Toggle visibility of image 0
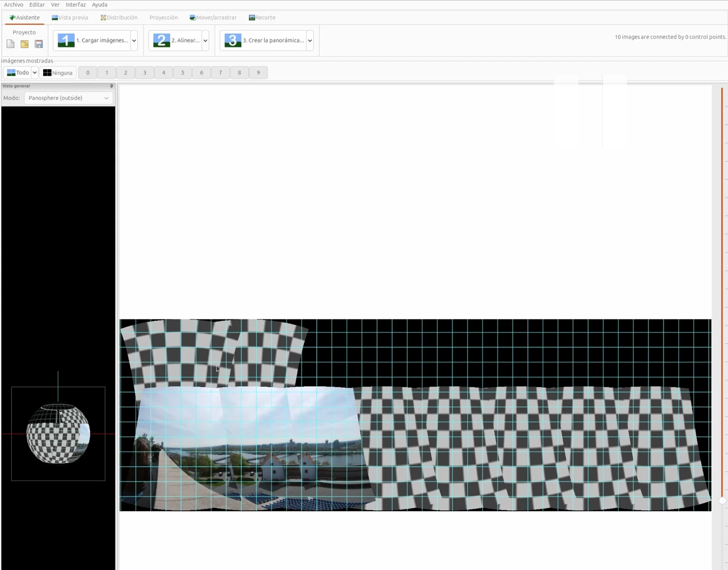 click(x=88, y=73)
